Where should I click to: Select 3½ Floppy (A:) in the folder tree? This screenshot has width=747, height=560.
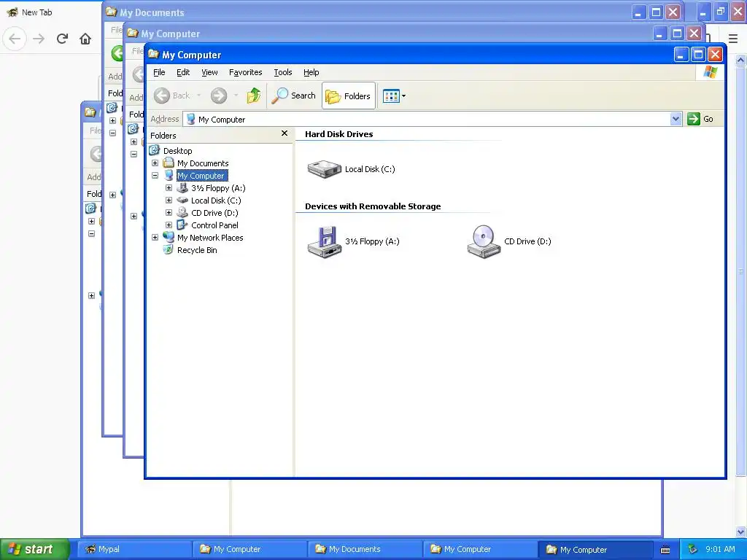218,188
